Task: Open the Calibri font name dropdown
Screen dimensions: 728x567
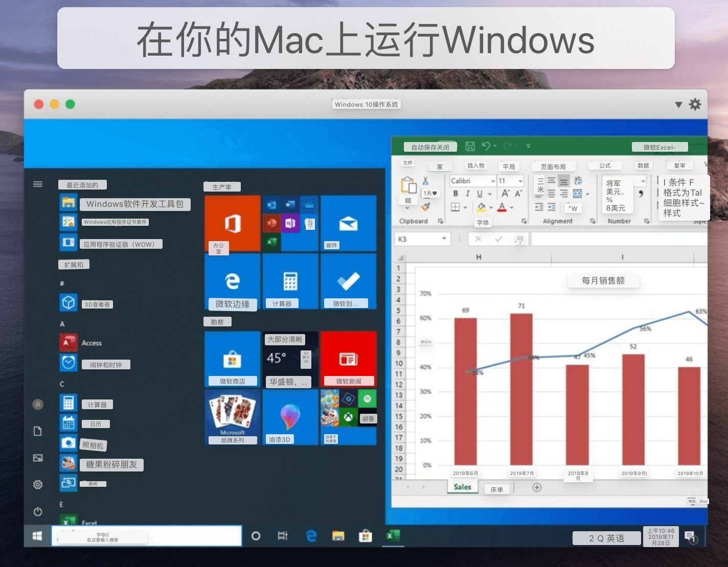Action: pos(493,181)
